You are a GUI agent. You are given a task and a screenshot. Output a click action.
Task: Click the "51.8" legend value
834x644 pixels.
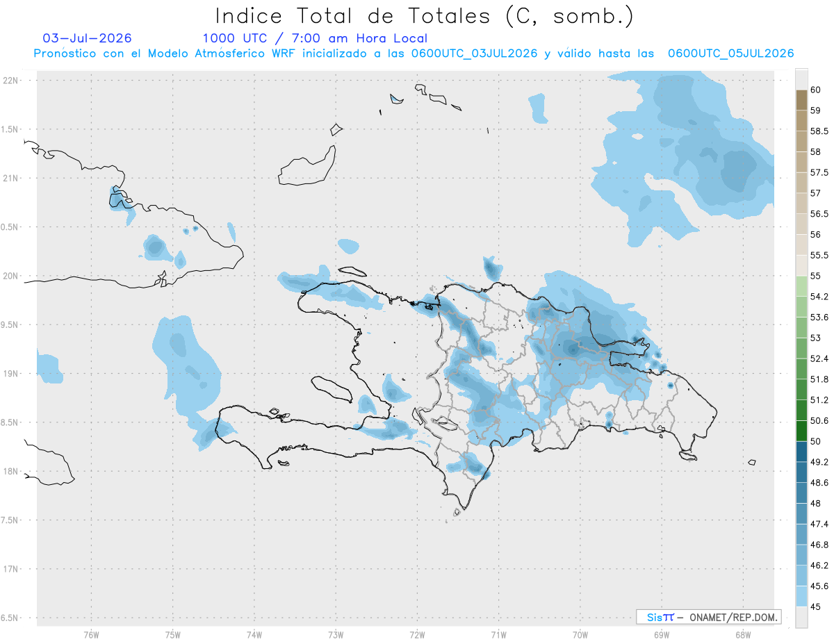click(819, 379)
